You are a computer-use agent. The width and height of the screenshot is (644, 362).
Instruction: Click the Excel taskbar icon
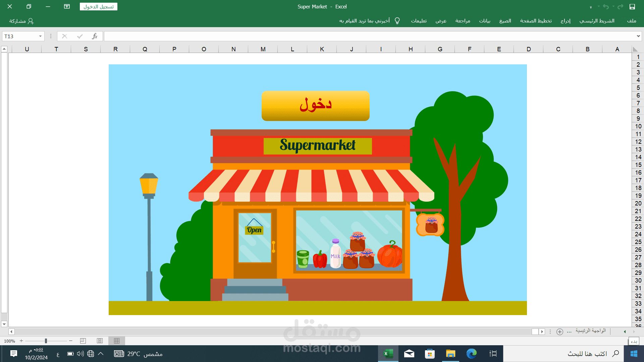coord(388,354)
